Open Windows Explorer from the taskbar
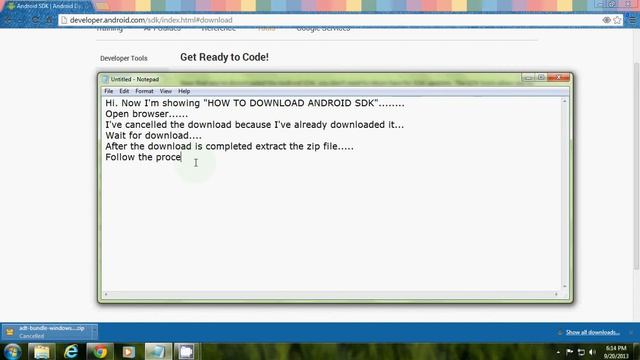 click(41, 351)
